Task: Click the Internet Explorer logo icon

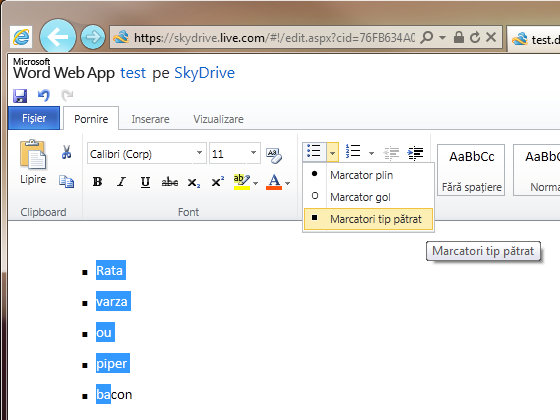Action: click(x=21, y=37)
